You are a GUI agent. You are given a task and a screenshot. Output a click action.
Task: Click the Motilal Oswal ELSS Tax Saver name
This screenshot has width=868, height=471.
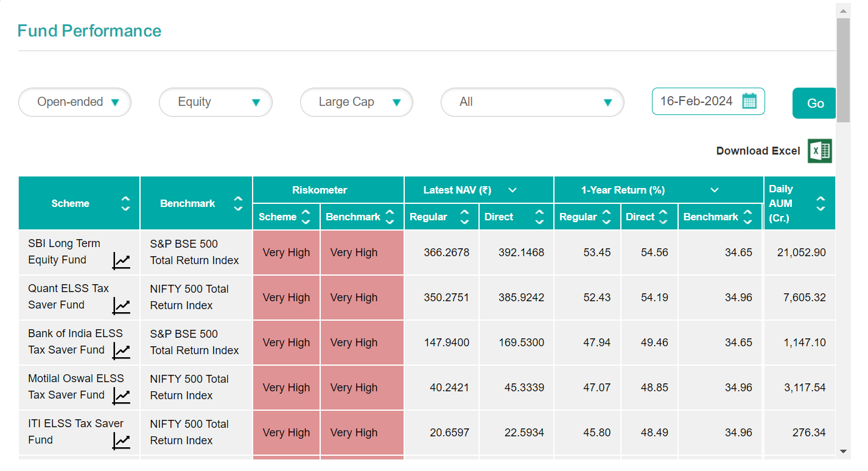[76, 386]
